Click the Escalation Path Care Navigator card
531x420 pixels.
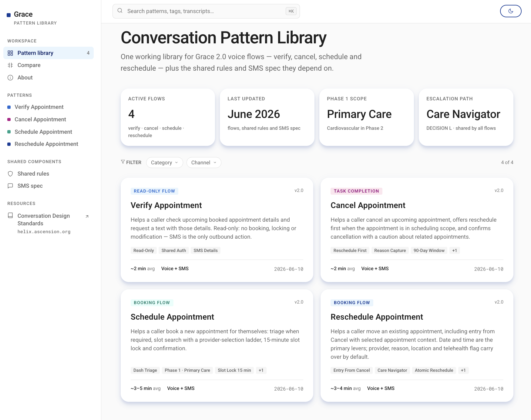tap(466, 117)
